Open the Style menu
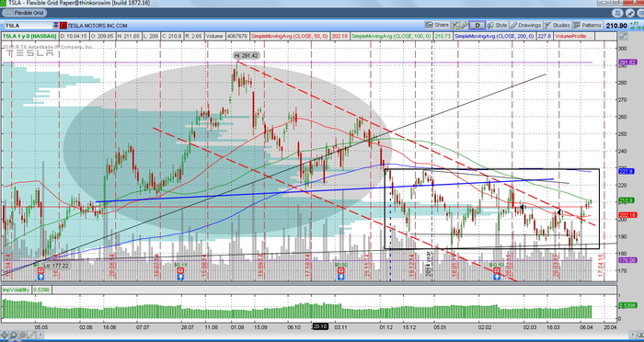The width and height of the screenshot is (644, 342). [x=497, y=26]
